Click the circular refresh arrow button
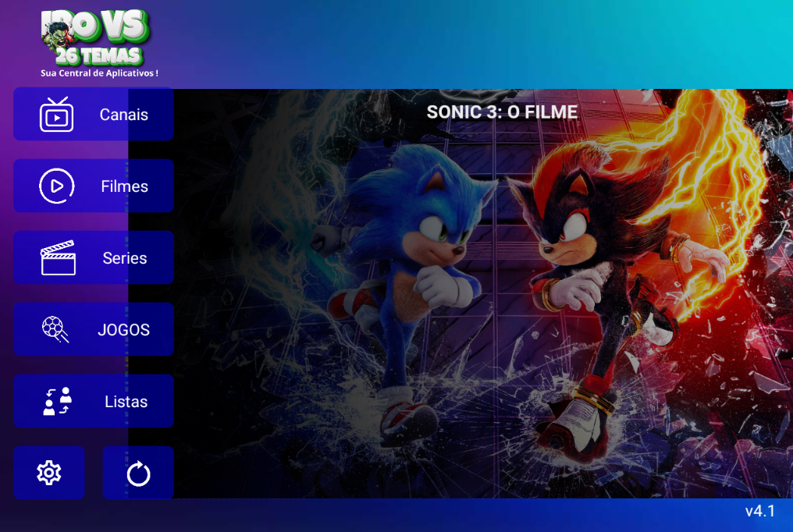The image size is (793, 532). [138, 473]
